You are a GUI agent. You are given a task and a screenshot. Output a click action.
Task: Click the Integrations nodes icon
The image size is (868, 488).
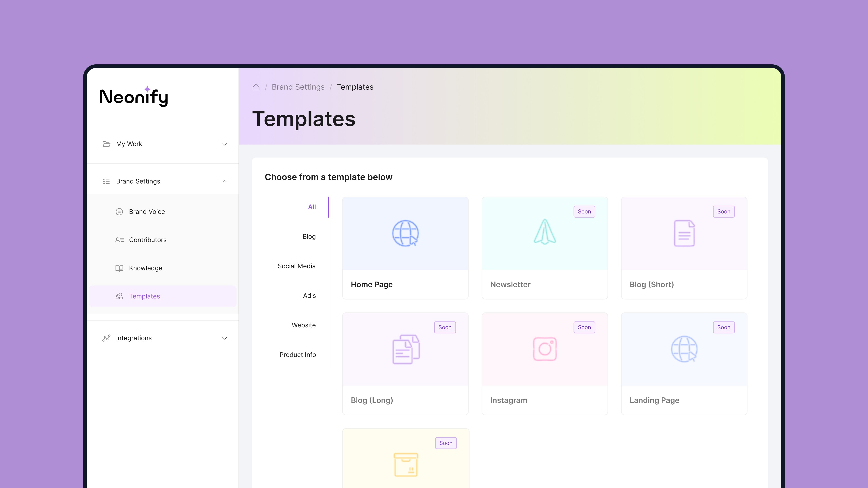[106, 338]
